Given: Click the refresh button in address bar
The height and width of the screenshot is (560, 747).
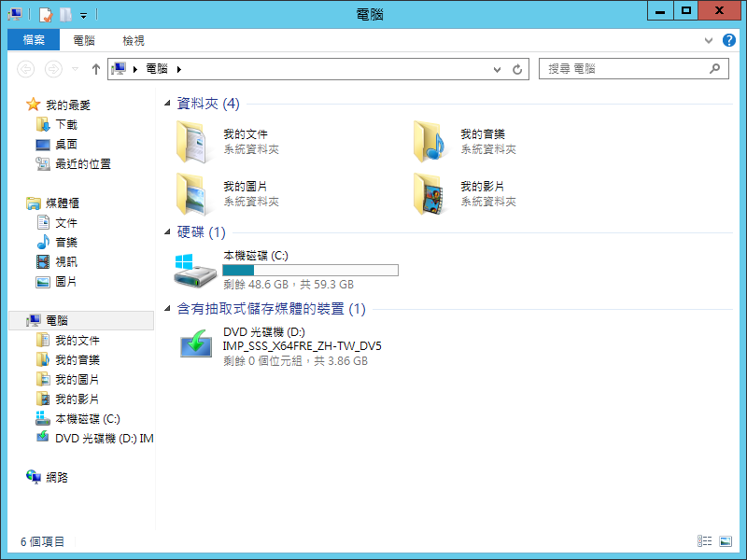Looking at the screenshot, I should click(517, 68).
